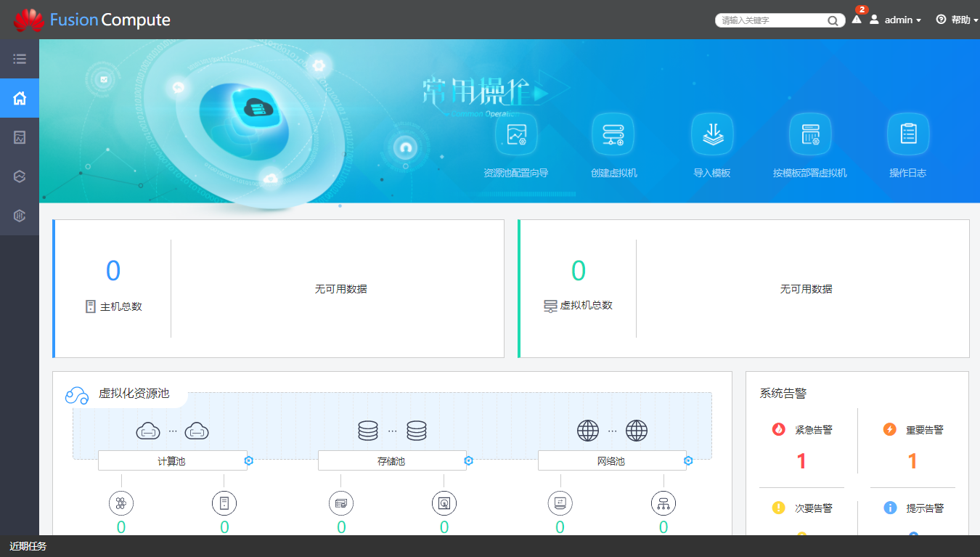Open the sidebar list menu icon at top
Viewport: 980px width, 557px height.
(20, 59)
